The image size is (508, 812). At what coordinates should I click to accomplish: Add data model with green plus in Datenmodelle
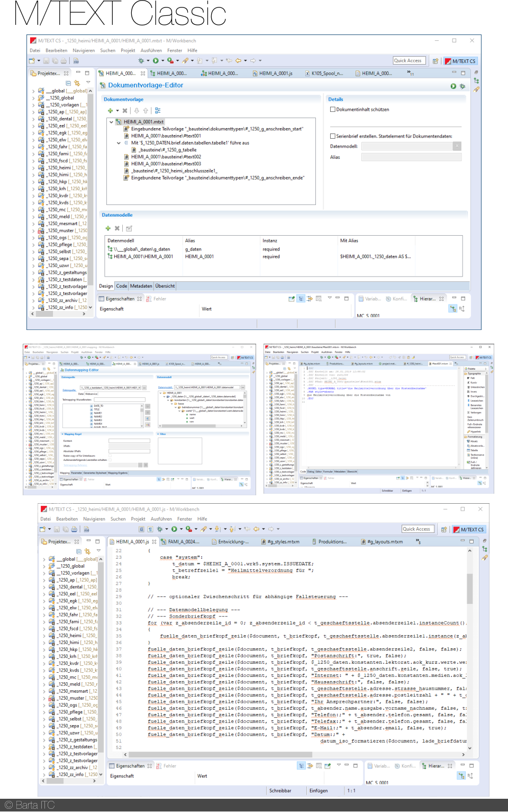coord(108,228)
